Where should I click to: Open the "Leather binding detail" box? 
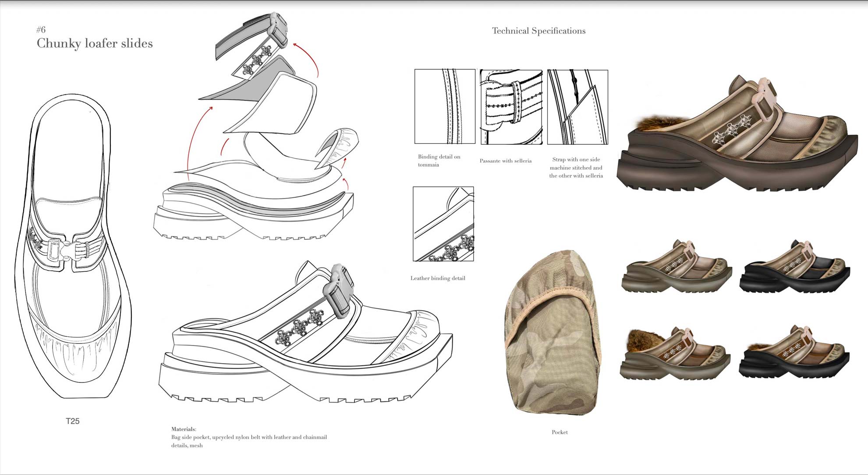point(443,224)
